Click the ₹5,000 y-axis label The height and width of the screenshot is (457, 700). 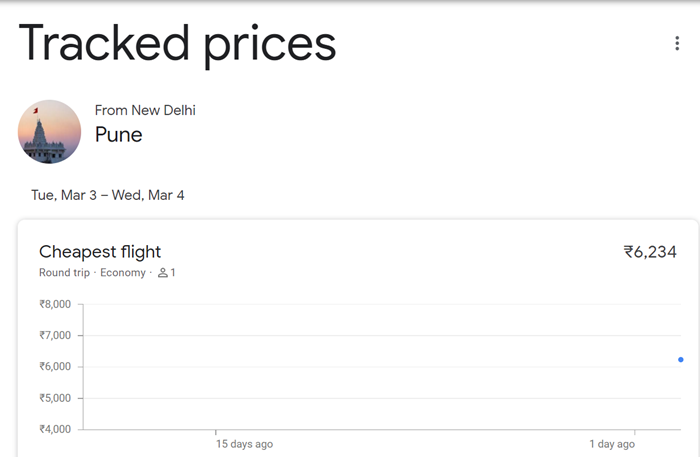pyautogui.click(x=55, y=398)
